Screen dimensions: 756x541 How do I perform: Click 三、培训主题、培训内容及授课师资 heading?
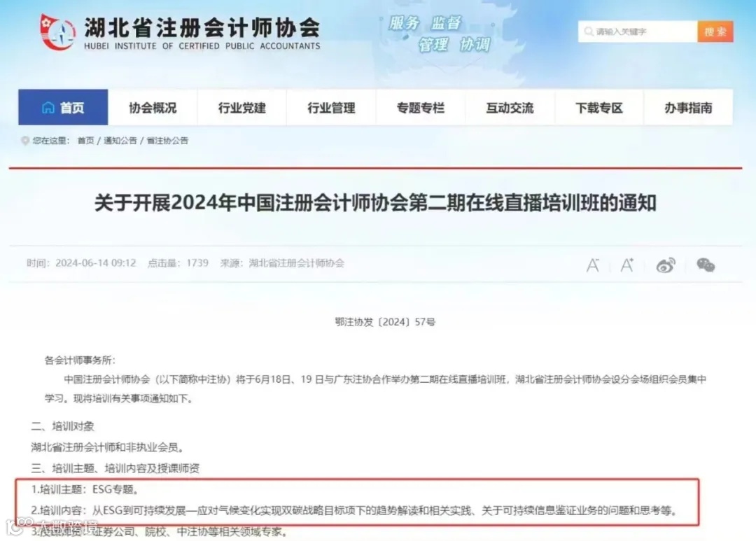pos(115,468)
